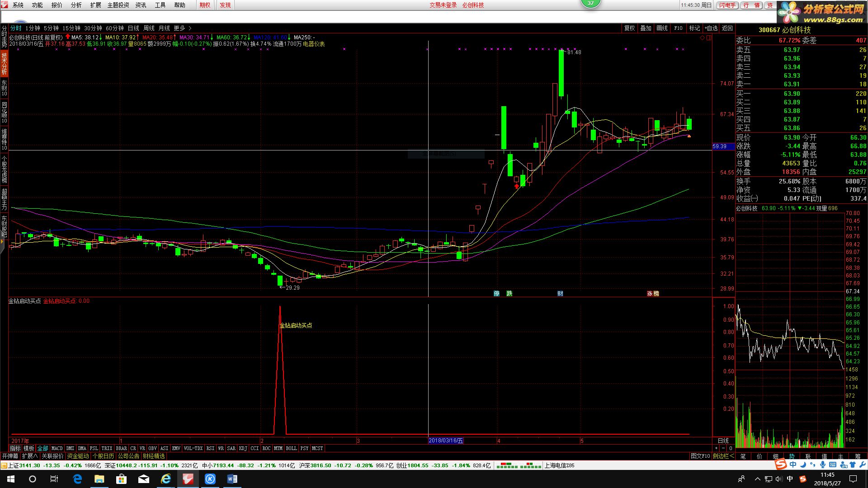Open the 分析 menu
The width and height of the screenshot is (868, 488).
coord(76,5)
